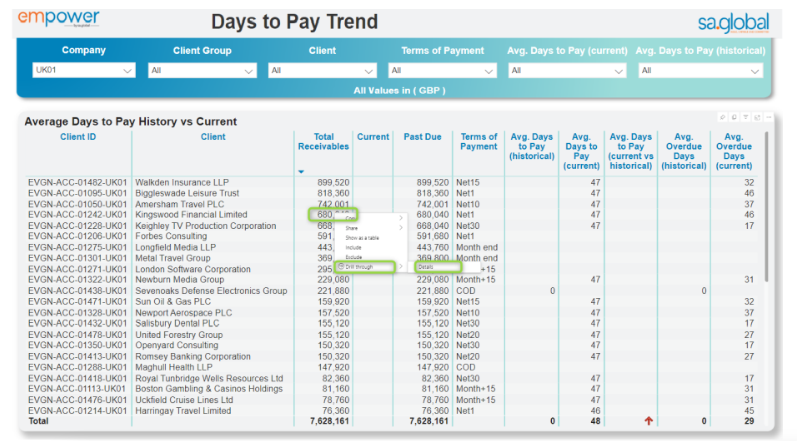
Task: Open Avg. Days to Pay (current) dropdown
Action: click(567, 71)
